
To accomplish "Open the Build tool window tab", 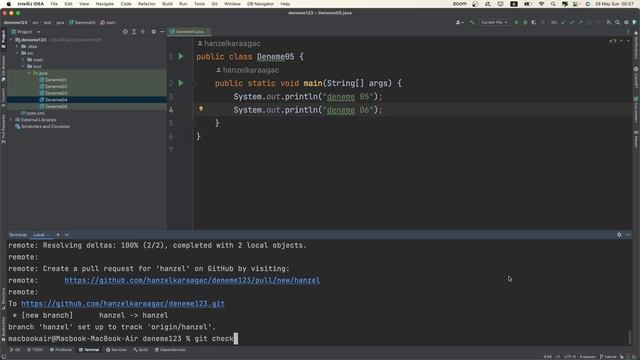I will pyautogui.click(x=140, y=350).
